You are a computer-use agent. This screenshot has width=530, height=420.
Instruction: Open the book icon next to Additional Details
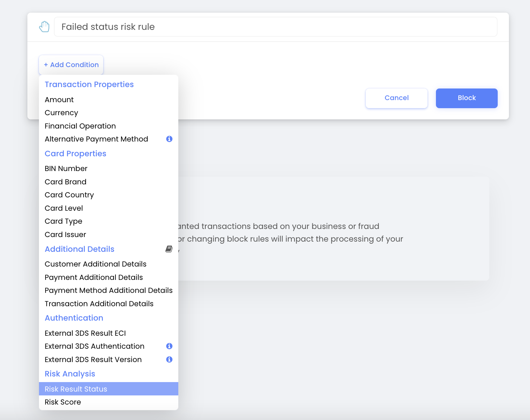(169, 249)
